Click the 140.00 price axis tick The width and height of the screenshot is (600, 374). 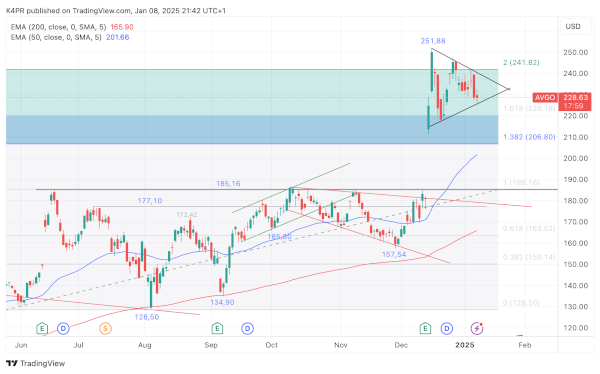click(x=576, y=285)
